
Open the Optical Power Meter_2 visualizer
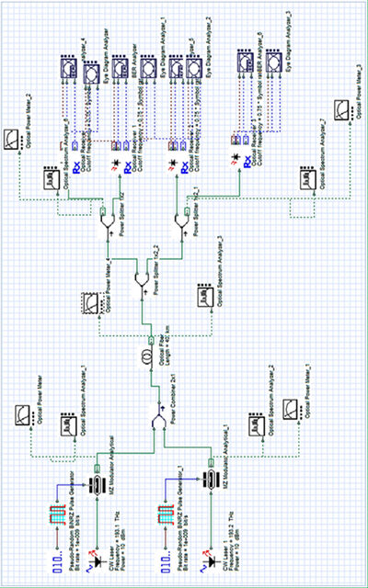click(13, 140)
